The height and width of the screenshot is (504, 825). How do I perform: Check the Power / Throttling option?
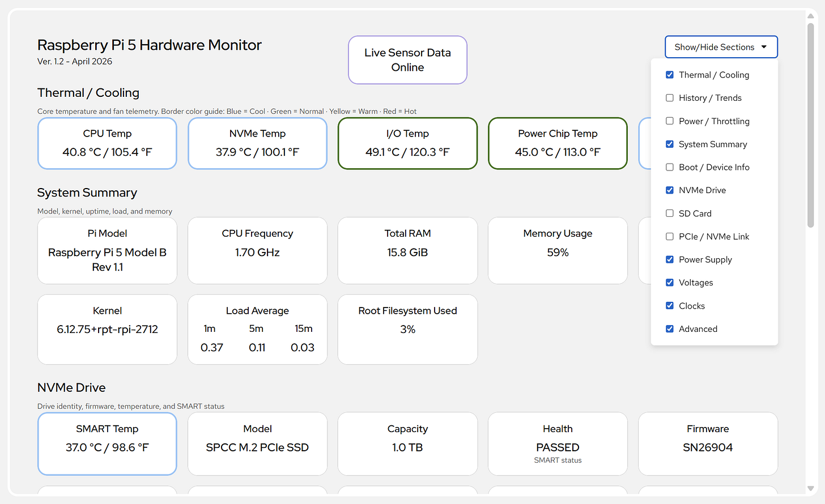tap(670, 121)
